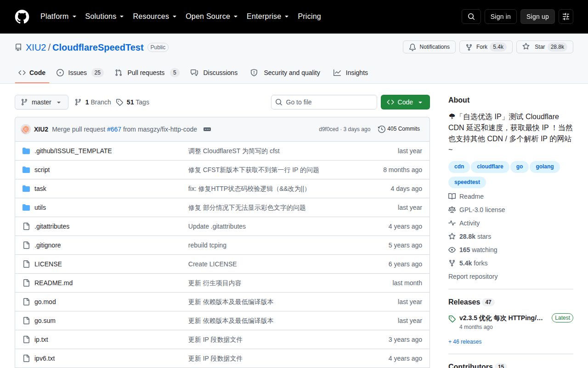Fork the repository with Fork button
This screenshot has width=588, height=368.
(x=486, y=47)
